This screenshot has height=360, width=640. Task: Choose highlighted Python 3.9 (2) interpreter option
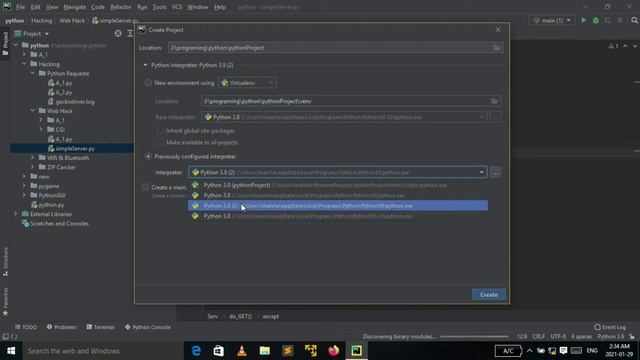pyautogui.click(x=338, y=206)
